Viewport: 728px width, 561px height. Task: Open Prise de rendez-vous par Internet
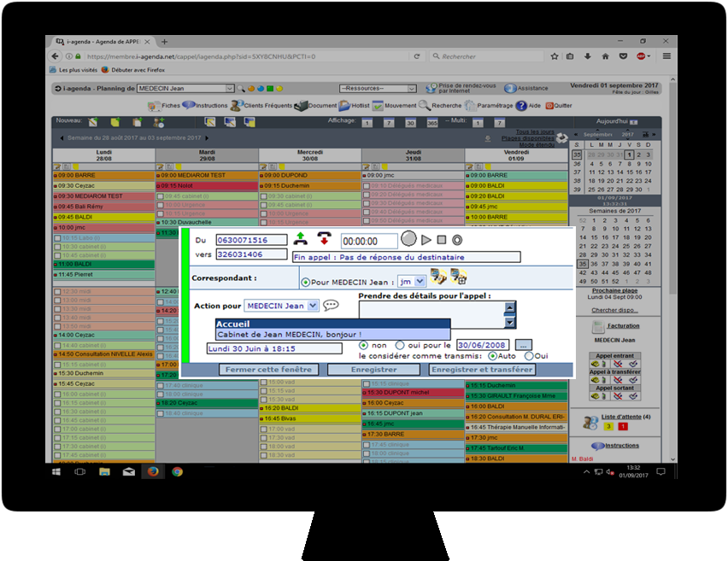461,88
